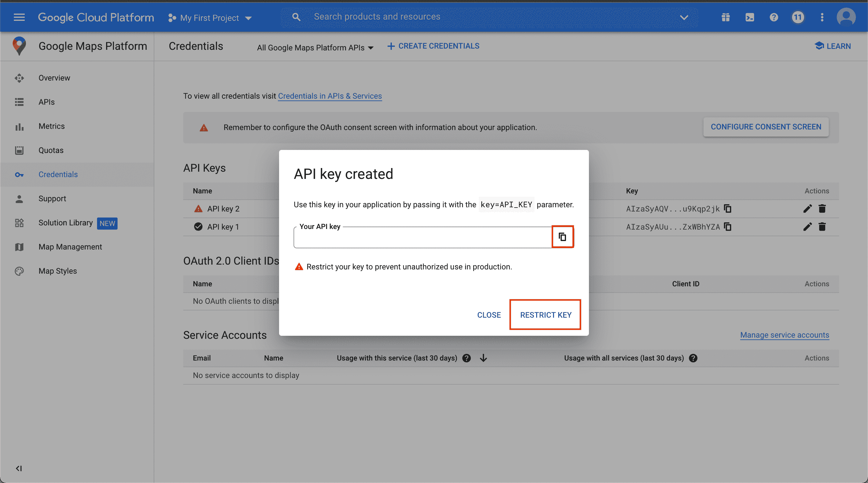The image size is (868, 483).
Task: Open the three-dot settings menu
Action: [x=822, y=17]
